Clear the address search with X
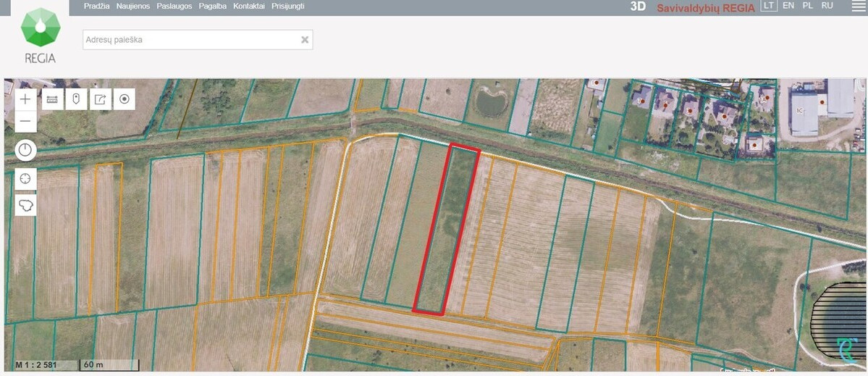The height and width of the screenshot is (376, 868). click(x=305, y=40)
